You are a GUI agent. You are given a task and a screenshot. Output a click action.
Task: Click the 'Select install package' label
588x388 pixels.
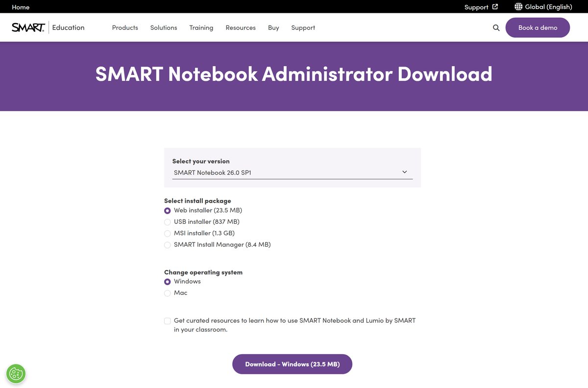tap(197, 201)
